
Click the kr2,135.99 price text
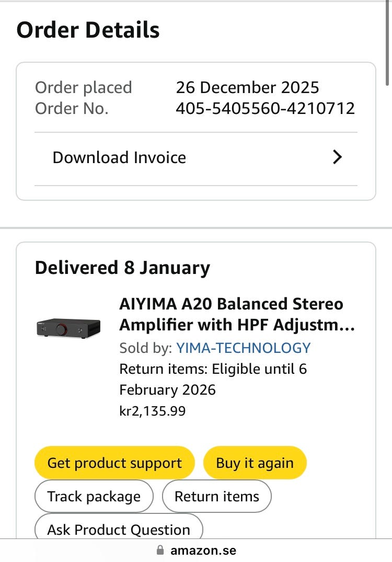point(153,411)
